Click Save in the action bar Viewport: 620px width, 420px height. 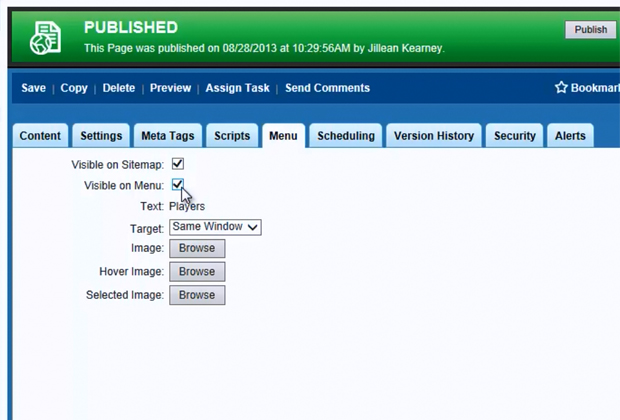34,88
